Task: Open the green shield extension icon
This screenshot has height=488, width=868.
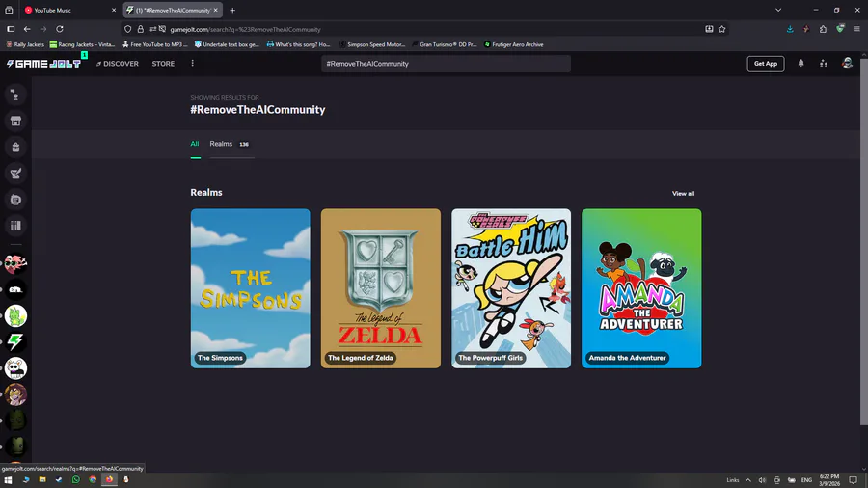Action: 840,28
